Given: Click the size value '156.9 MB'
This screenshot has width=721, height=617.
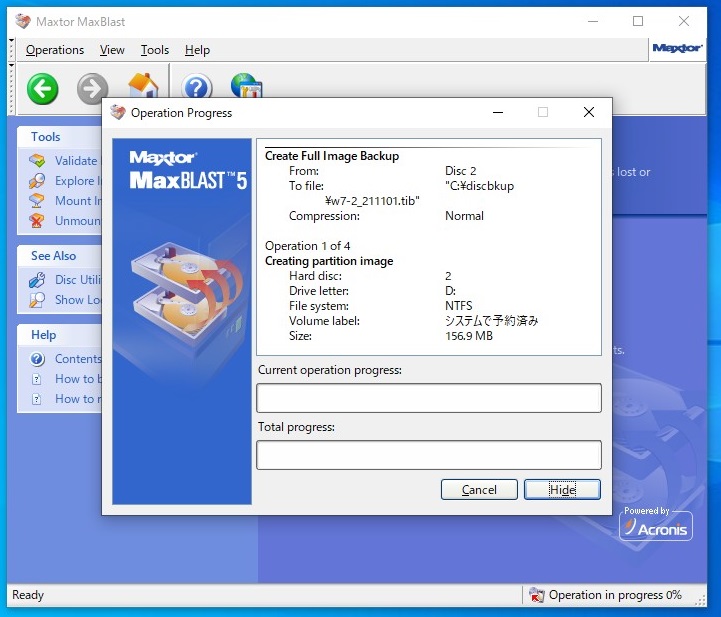Looking at the screenshot, I should click(x=469, y=336).
